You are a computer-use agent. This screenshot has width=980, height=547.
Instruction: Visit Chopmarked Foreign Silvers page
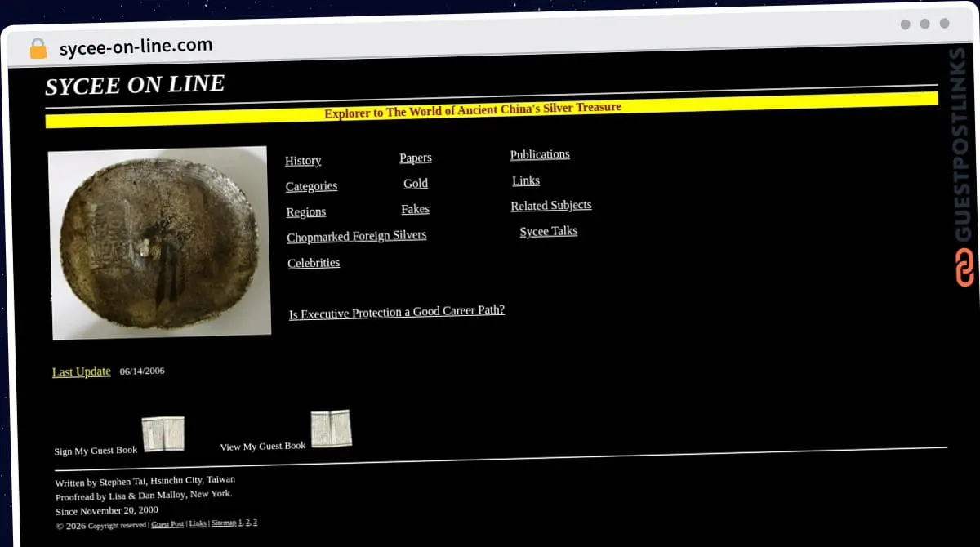click(x=356, y=236)
